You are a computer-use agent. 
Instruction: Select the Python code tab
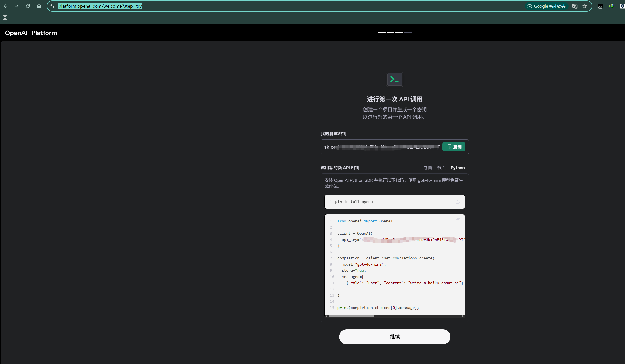(457, 168)
